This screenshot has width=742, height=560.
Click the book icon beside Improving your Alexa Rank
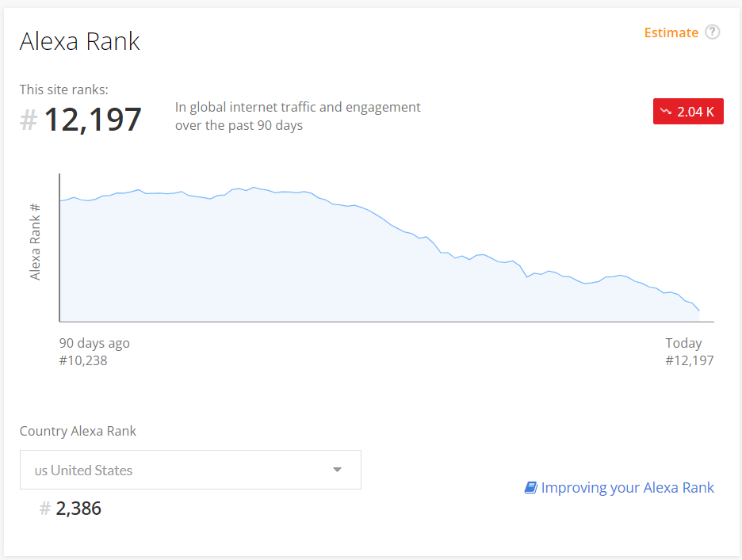(530, 488)
